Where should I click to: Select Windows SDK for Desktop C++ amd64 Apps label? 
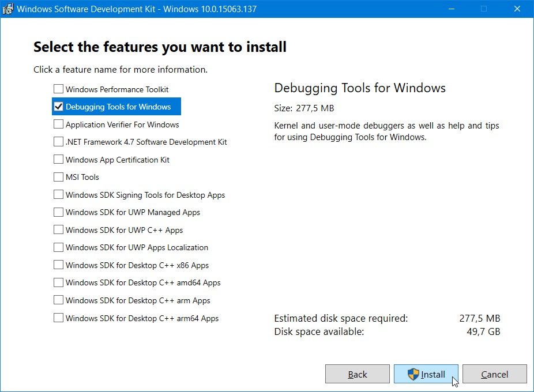(x=143, y=282)
